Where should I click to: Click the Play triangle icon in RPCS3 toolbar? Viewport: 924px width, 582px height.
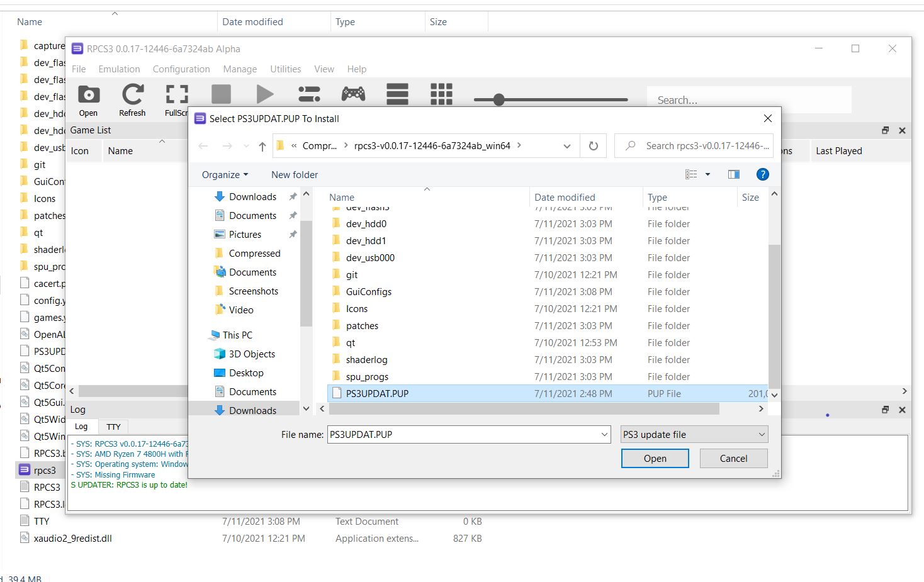click(x=265, y=94)
